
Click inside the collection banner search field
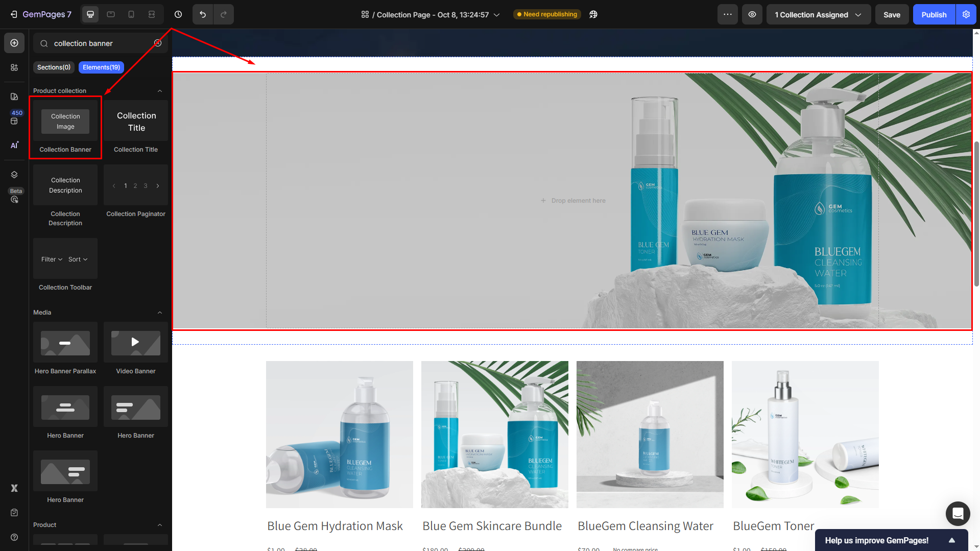(x=101, y=43)
